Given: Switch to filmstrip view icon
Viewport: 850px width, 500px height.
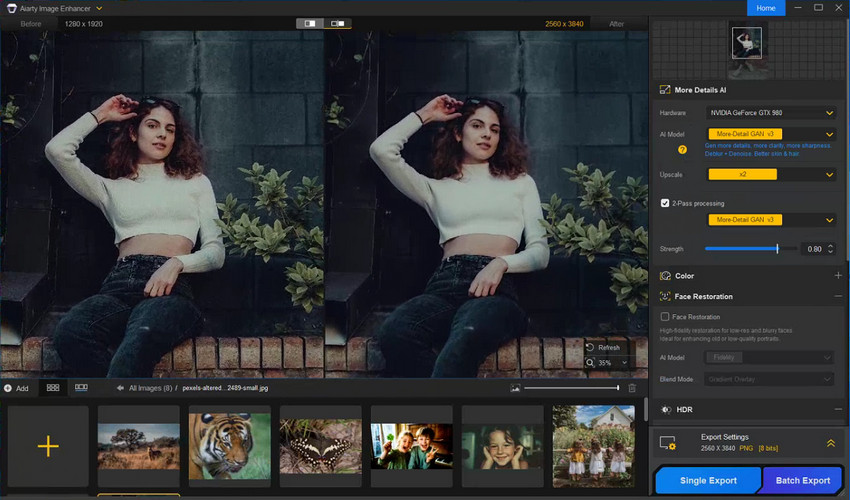Looking at the screenshot, I should (x=81, y=388).
